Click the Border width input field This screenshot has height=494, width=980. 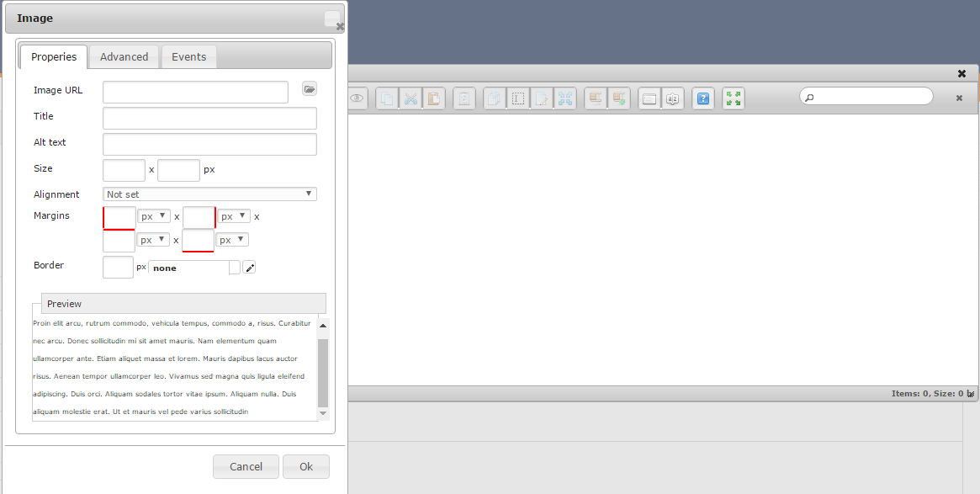tap(118, 267)
